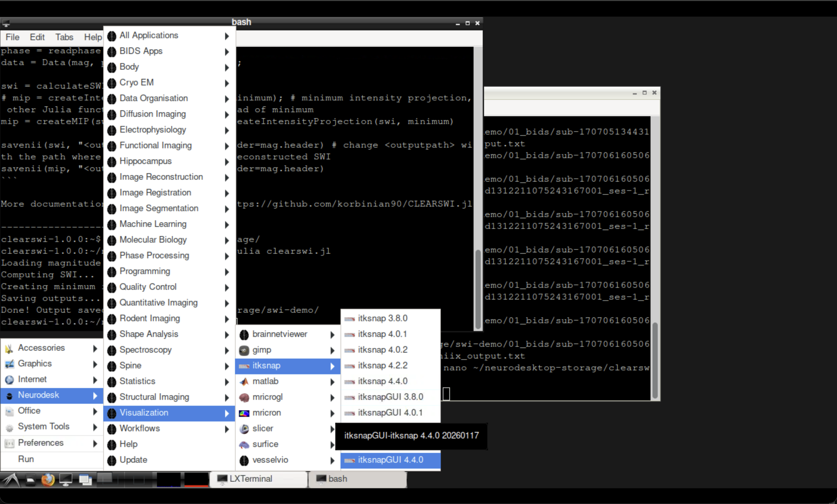Expand the vesselvio submenu arrow
The image size is (837, 504).
332,460
